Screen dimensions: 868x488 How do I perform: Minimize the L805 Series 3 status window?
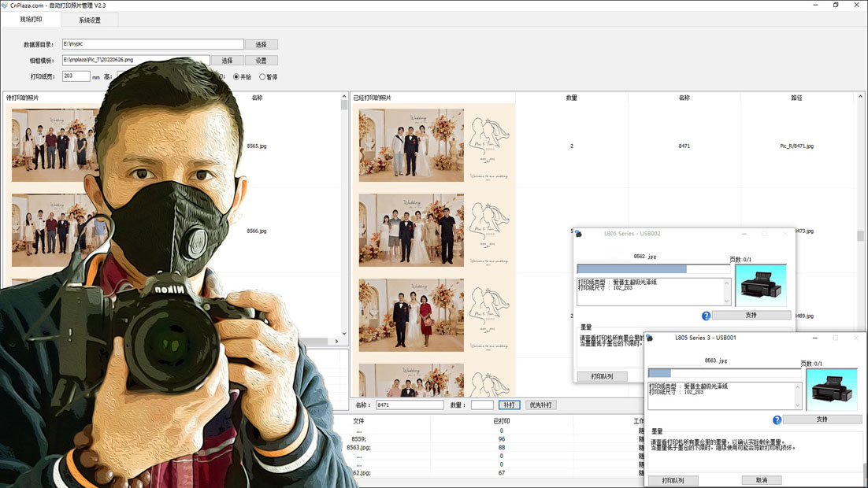coord(814,338)
